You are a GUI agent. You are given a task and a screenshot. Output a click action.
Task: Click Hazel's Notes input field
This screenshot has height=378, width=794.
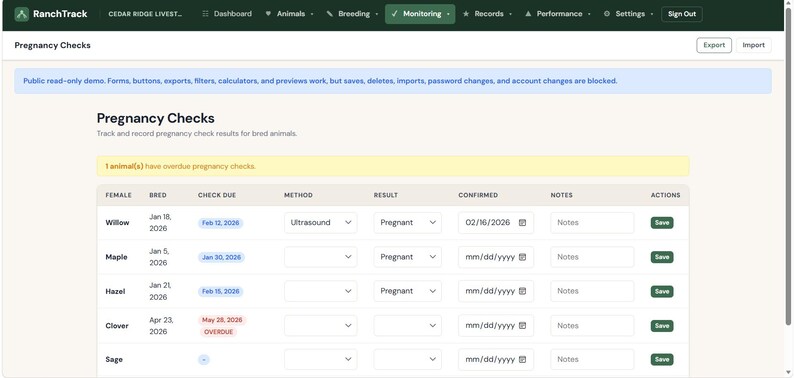(x=592, y=291)
